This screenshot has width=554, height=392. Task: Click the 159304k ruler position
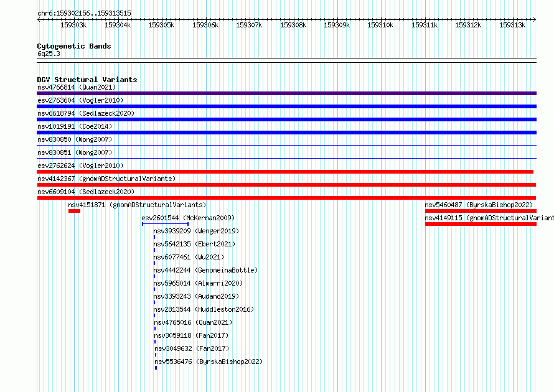coord(118,25)
